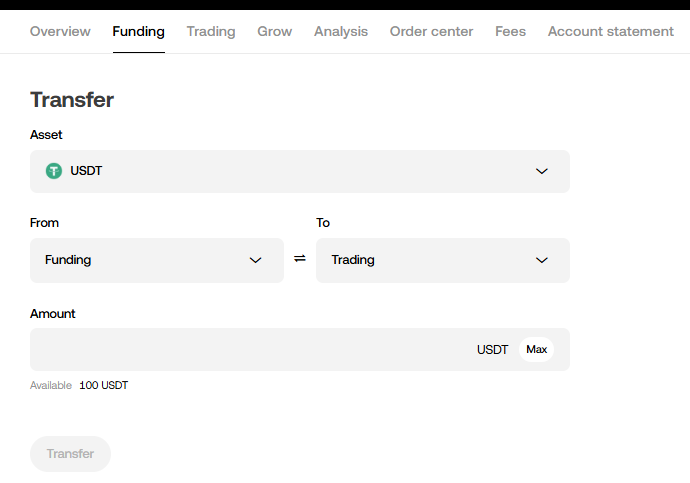This screenshot has height=483, width=690.
Task: Go to the Analysis tab
Action: click(341, 31)
